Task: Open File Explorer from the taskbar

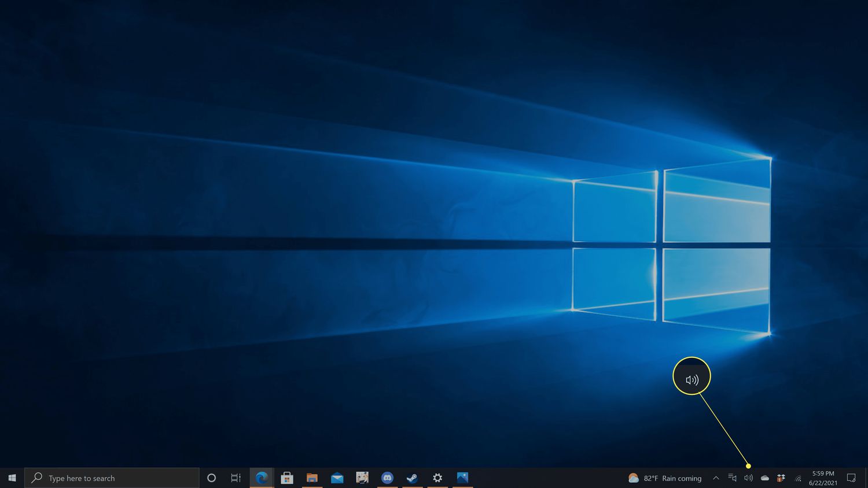Action: pos(312,478)
